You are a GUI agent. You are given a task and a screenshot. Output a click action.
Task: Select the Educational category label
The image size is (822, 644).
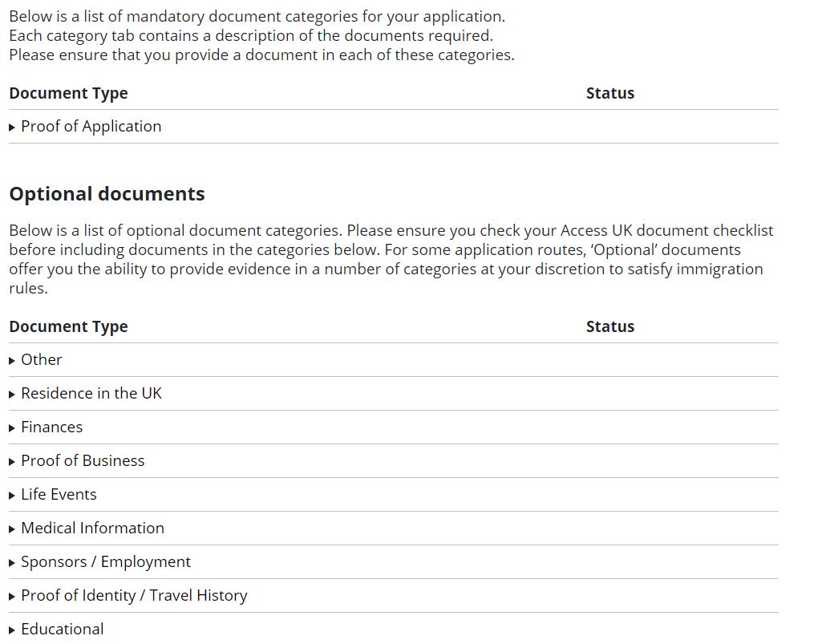63,630
